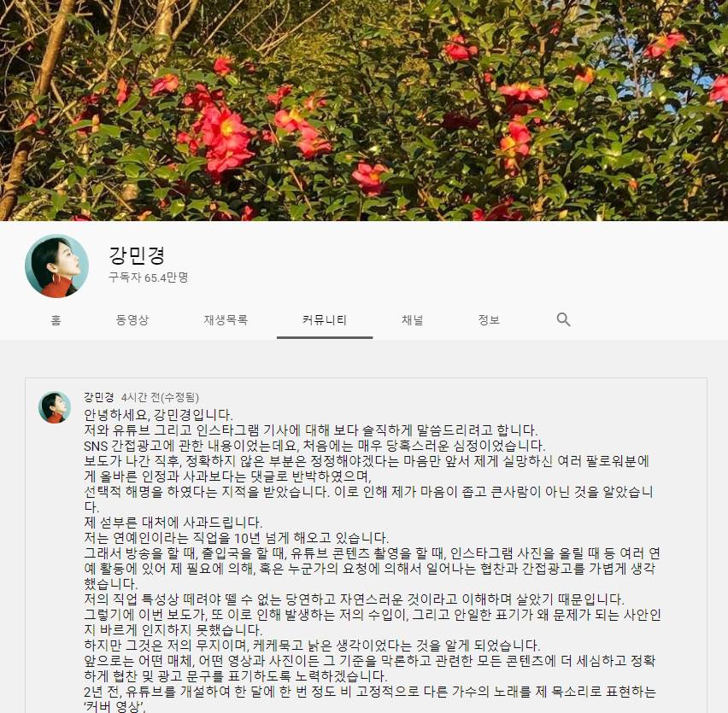
Task: Open the 정보 tab
Action: 489,319
